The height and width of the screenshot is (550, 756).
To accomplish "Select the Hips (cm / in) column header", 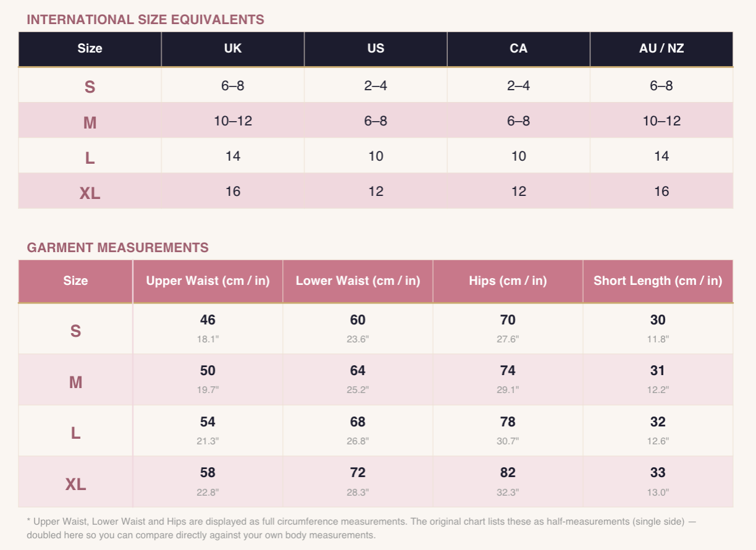I will 508,281.
